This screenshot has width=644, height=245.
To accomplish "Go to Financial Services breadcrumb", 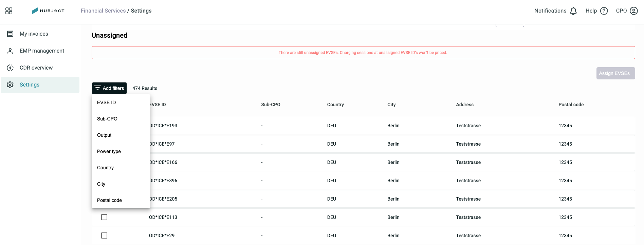I will point(103,11).
